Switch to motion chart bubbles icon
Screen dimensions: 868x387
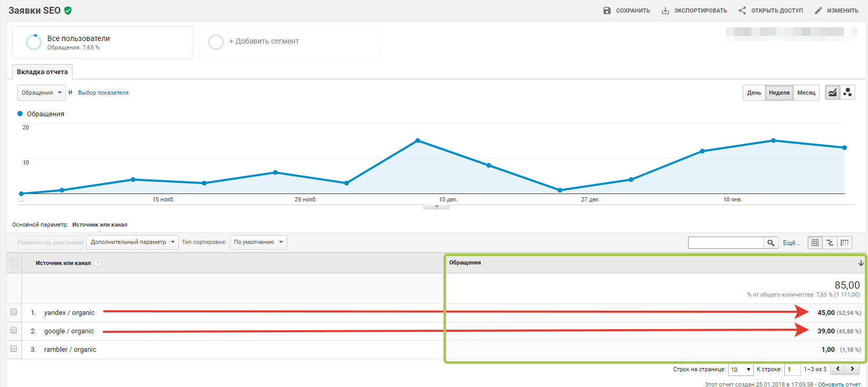coord(847,93)
